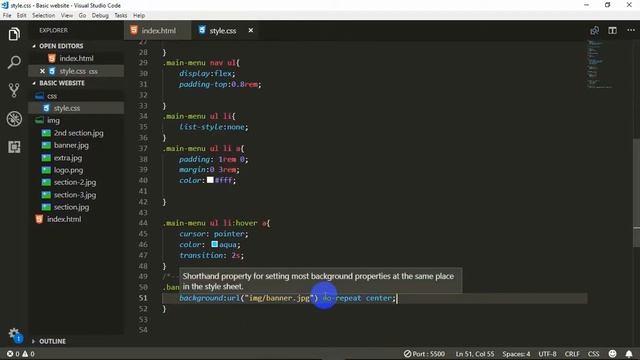Open index.html in Basic Website folder
The height and width of the screenshot is (360, 640).
click(x=64, y=219)
